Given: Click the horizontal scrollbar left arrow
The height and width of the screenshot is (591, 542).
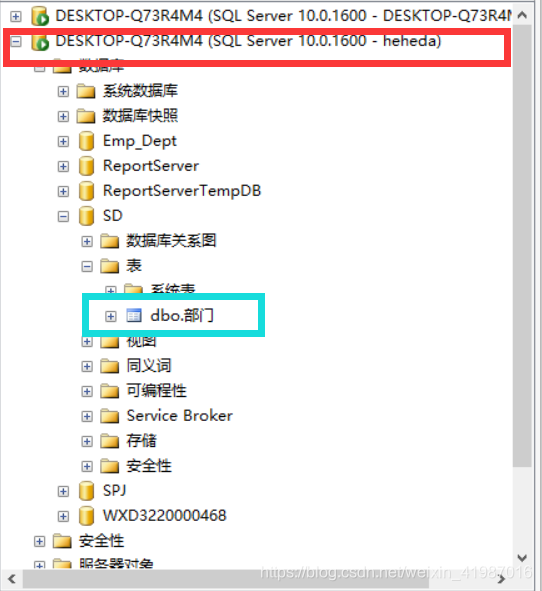Looking at the screenshot, I should coord(12,579).
